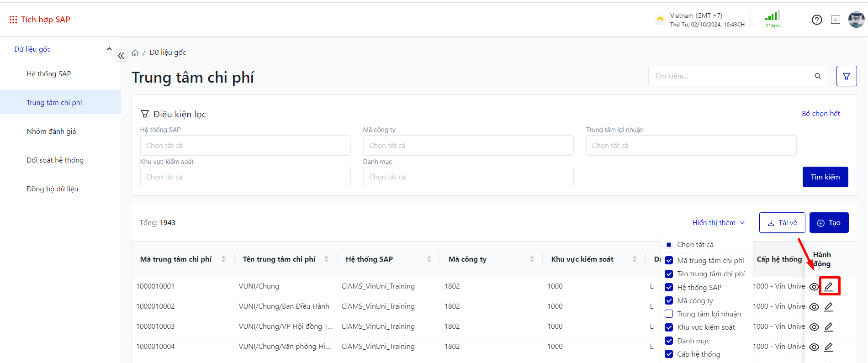The height and width of the screenshot is (363, 868).
Task: Enable the Trung tâm lợi nhuận checkbox
Action: click(669, 314)
